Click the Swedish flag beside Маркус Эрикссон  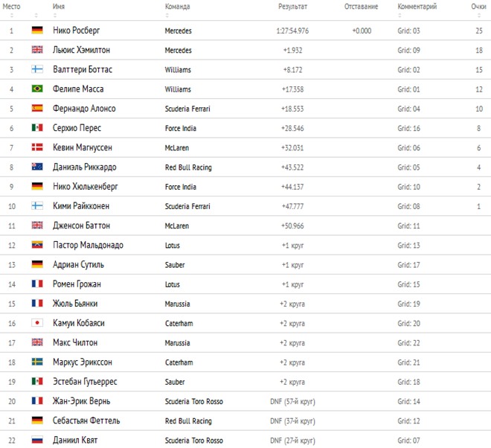click(37, 362)
